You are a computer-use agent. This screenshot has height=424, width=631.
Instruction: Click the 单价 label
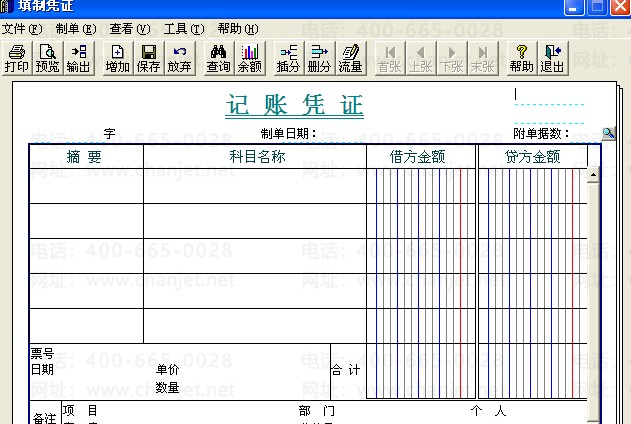(167, 369)
